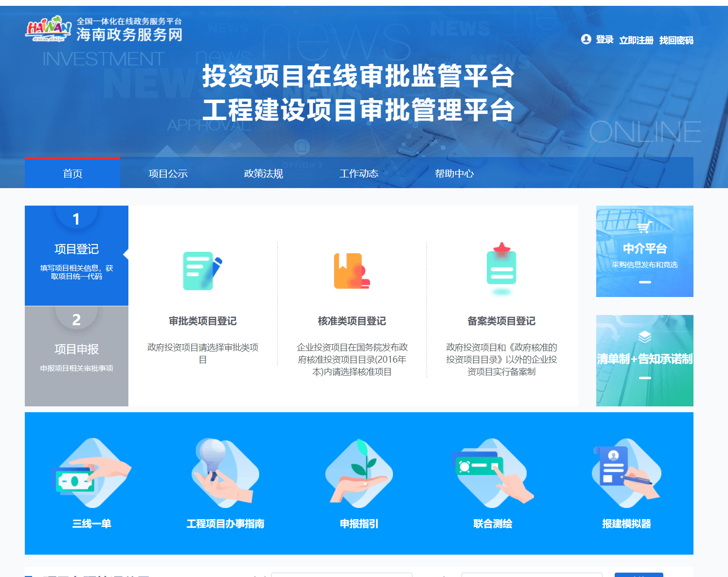Click the shopping cart icon on 中介平台
The height and width of the screenshot is (577, 728).
click(x=645, y=227)
